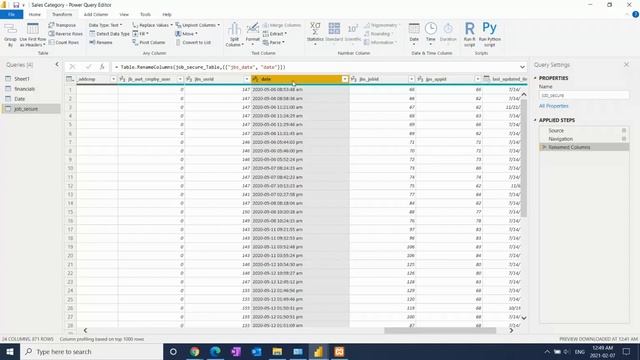Switch to the Add Column tab
The height and width of the screenshot is (360, 640).
96,14
